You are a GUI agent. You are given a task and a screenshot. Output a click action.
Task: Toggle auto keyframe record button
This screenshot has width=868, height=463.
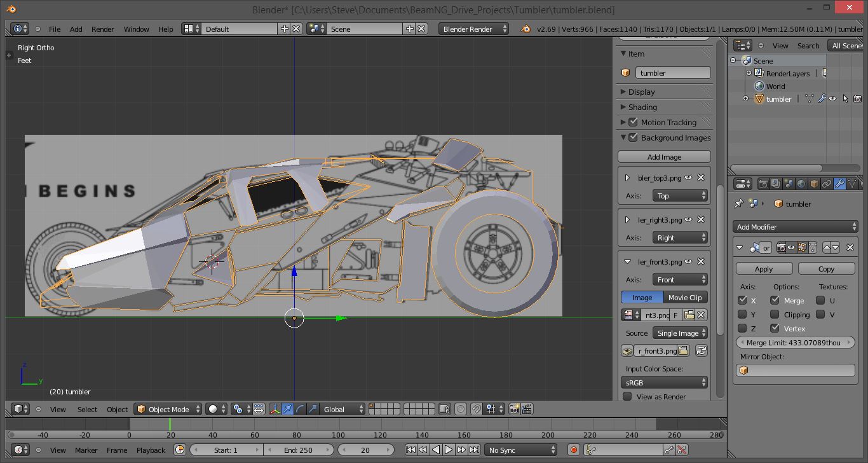click(x=574, y=450)
